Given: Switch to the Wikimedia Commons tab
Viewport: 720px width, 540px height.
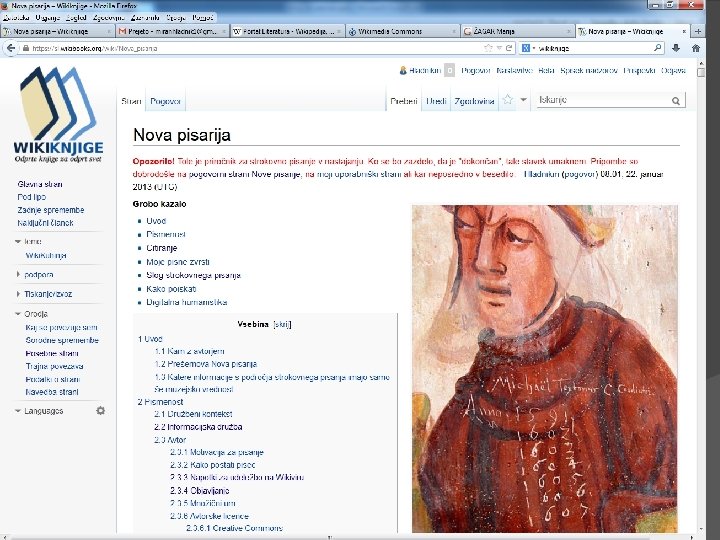Looking at the screenshot, I should tap(402, 31).
